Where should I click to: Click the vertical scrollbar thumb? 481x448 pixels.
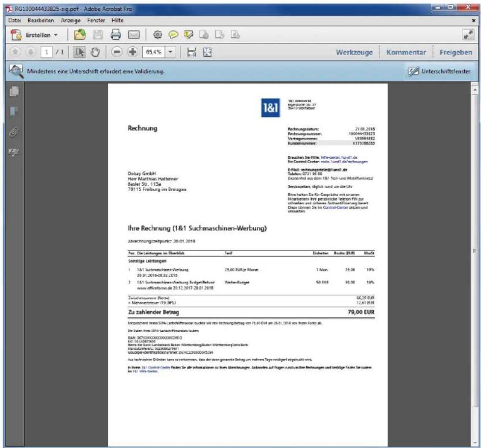475,250
